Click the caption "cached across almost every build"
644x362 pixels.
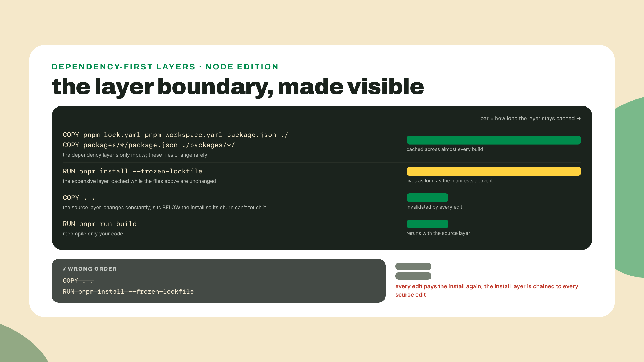pos(445,149)
